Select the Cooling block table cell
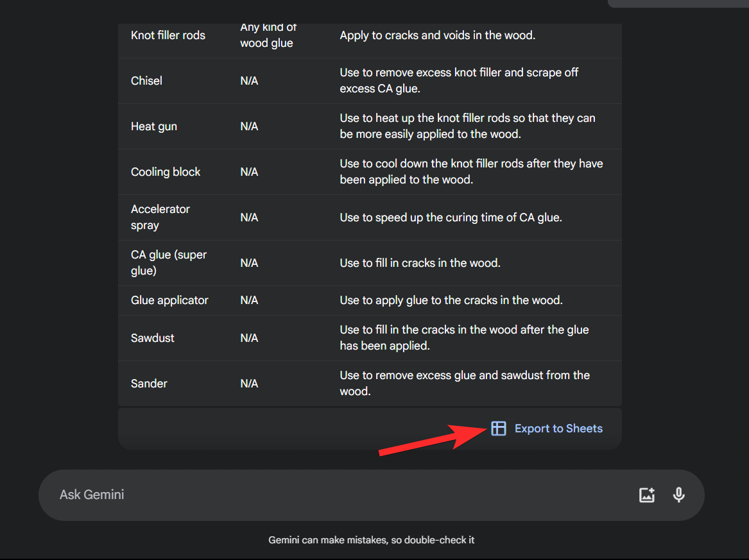Image resolution: width=749 pixels, height=560 pixels. click(166, 172)
